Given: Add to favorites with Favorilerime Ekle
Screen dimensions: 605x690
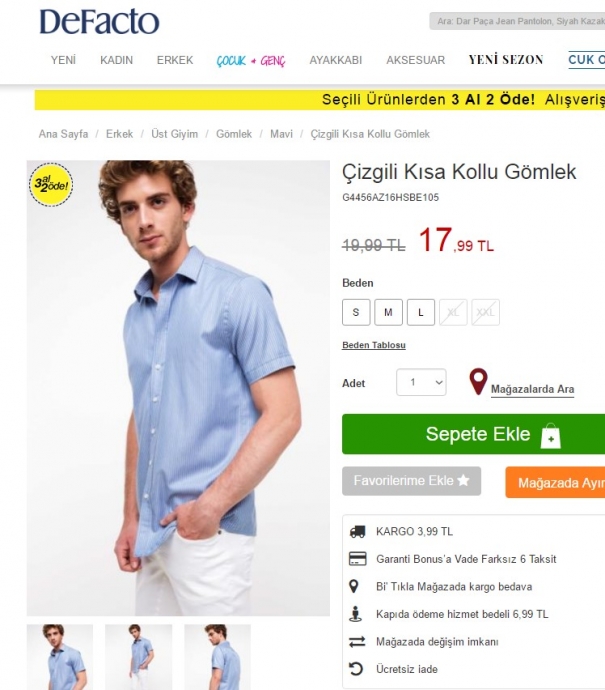Looking at the screenshot, I should 411,481.
